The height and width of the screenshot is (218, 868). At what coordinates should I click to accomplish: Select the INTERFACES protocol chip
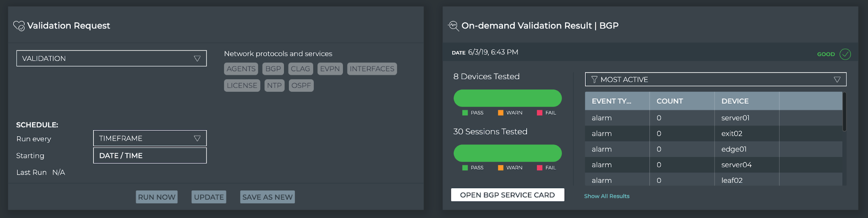pyautogui.click(x=372, y=69)
